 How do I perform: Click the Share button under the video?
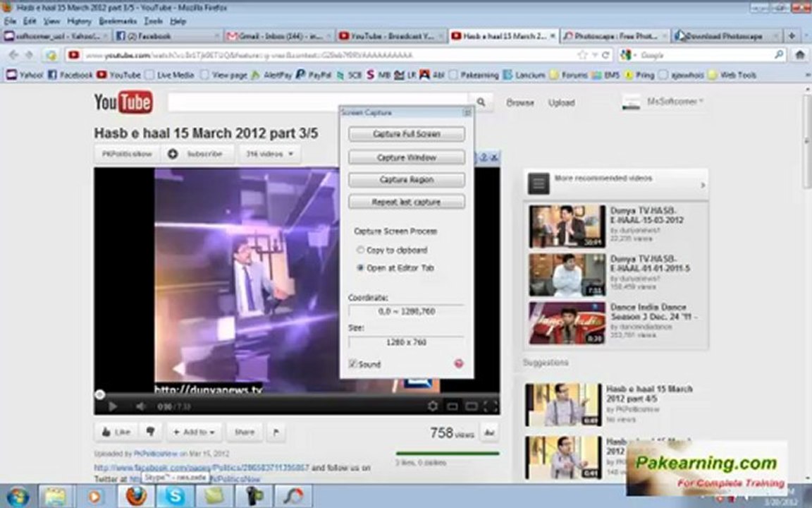click(x=245, y=432)
